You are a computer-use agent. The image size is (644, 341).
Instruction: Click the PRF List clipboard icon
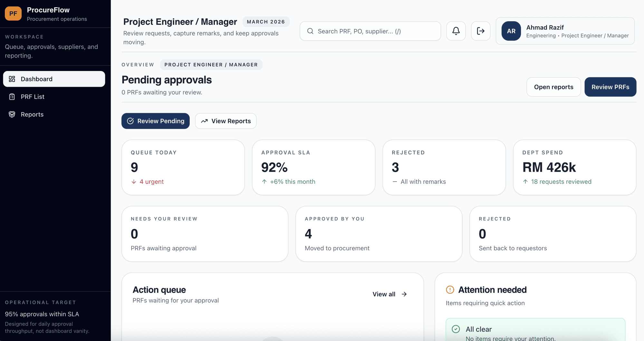click(x=12, y=97)
